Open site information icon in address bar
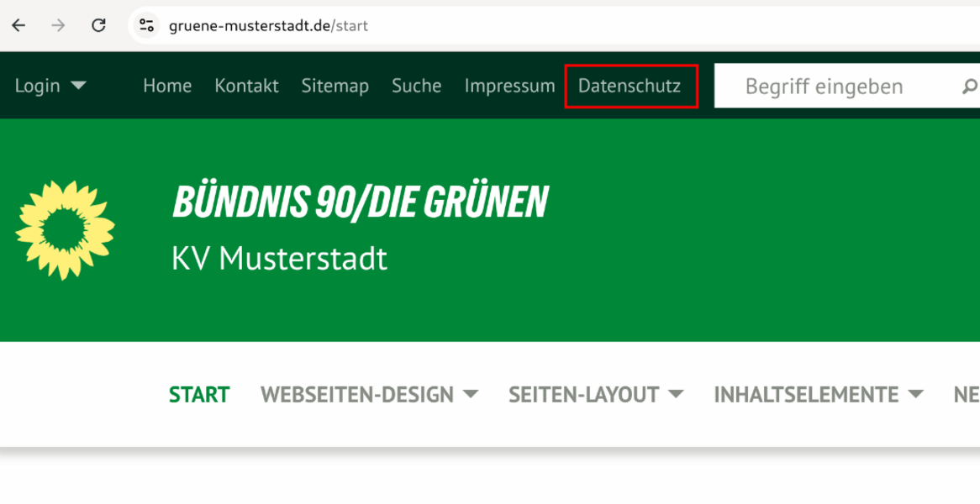Viewport: 980px width, 504px height. [147, 25]
